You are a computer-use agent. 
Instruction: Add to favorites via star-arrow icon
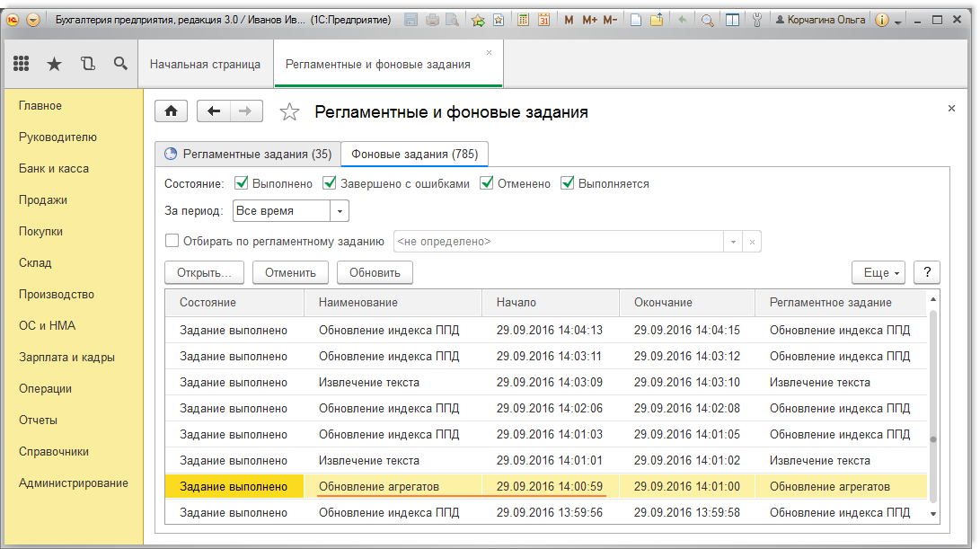(x=478, y=20)
